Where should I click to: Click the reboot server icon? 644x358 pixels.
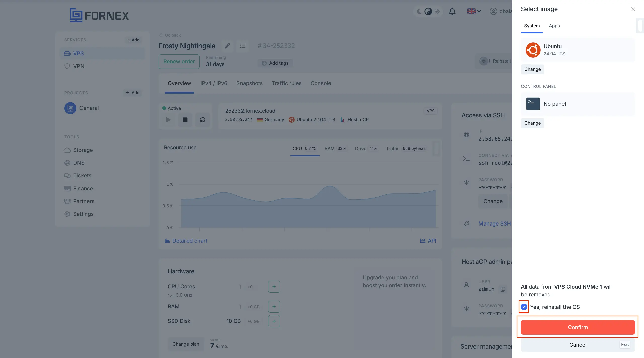[203, 120]
